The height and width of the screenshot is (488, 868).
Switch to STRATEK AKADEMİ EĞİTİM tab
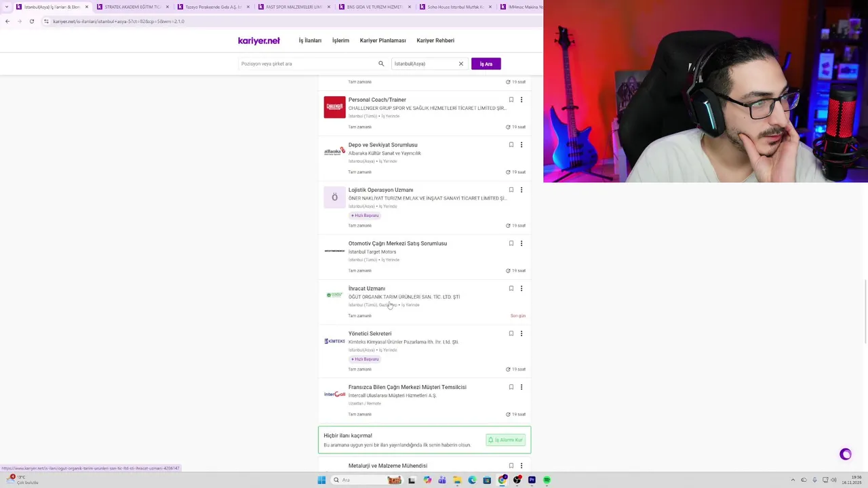point(133,7)
